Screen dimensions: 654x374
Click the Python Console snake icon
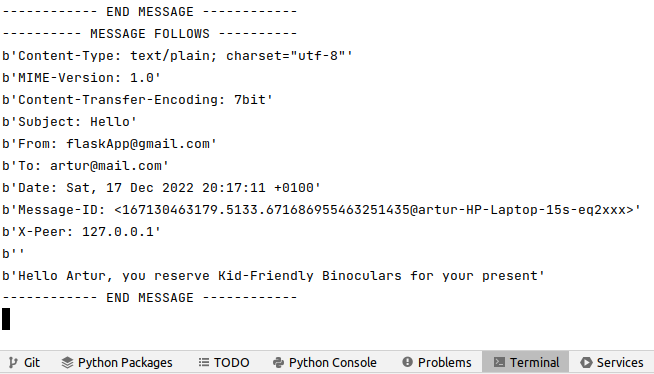pyautogui.click(x=279, y=362)
